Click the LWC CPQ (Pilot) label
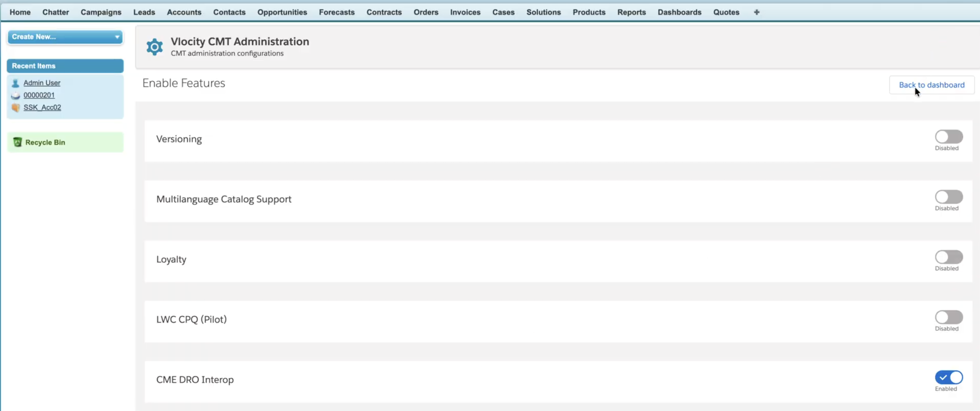 (191, 319)
